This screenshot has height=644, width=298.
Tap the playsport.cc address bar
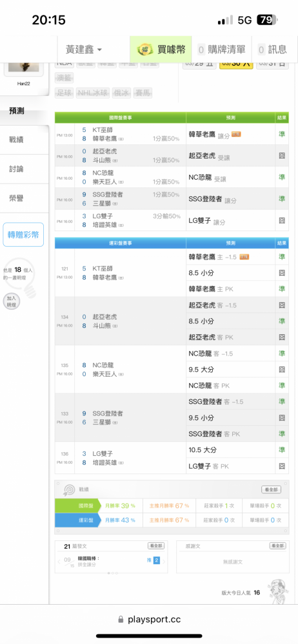point(149,620)
